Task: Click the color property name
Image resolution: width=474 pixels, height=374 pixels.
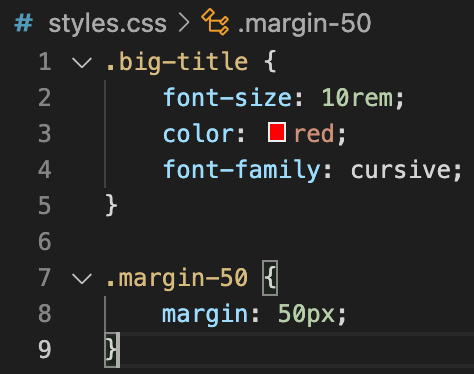Action: tap(199, 134)
